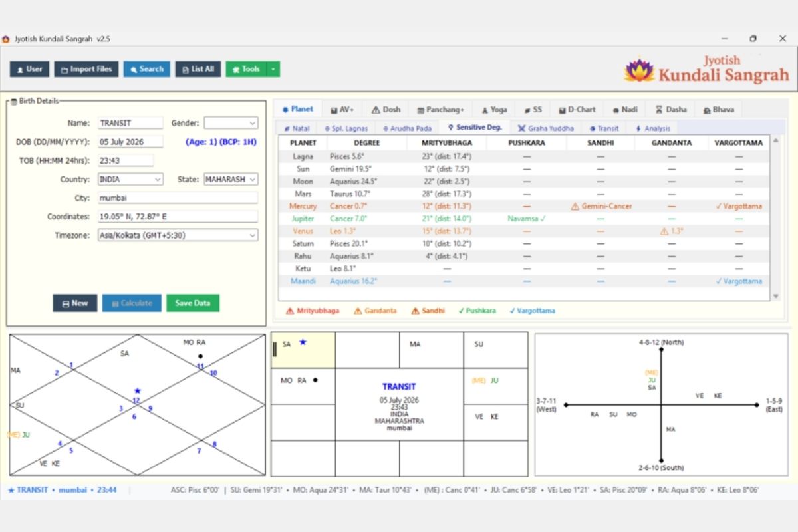Viewport: 798px width, 532px height.
Task: Open the User toolbar button
Action: pyautogui.click(x=30, y=69)
